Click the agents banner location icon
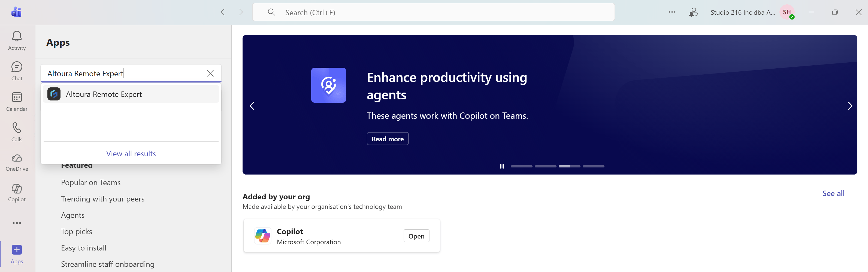The height and width of the screenshot is (272, 868). pyautogui.click(x=329, y=85)
